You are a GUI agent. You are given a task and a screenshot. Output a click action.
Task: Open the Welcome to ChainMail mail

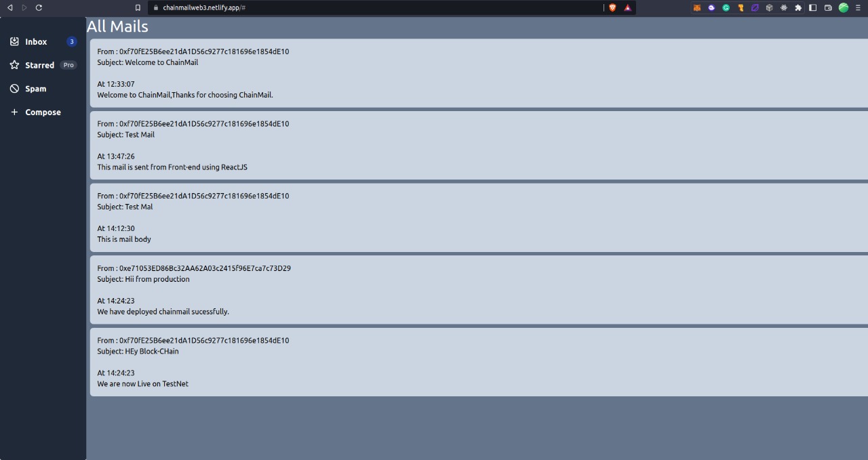coord(479,73)
